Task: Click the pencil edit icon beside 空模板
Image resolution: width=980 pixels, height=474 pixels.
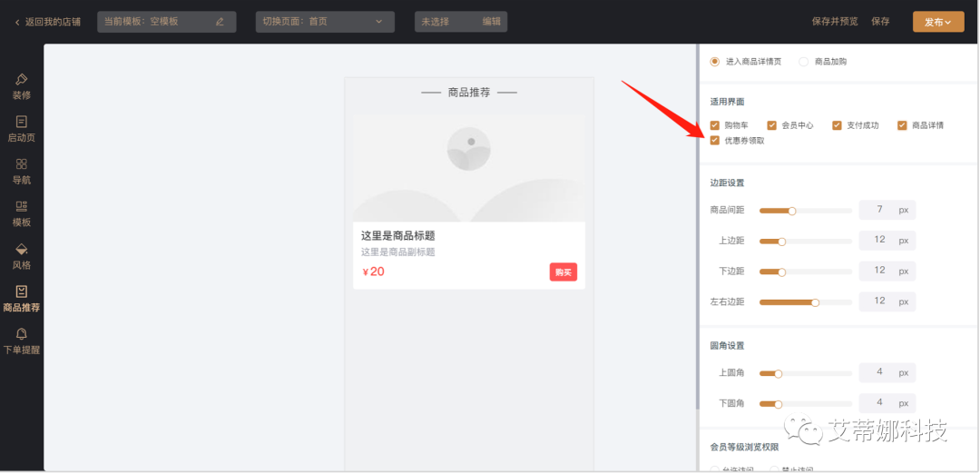Action: tap(220, 22)
